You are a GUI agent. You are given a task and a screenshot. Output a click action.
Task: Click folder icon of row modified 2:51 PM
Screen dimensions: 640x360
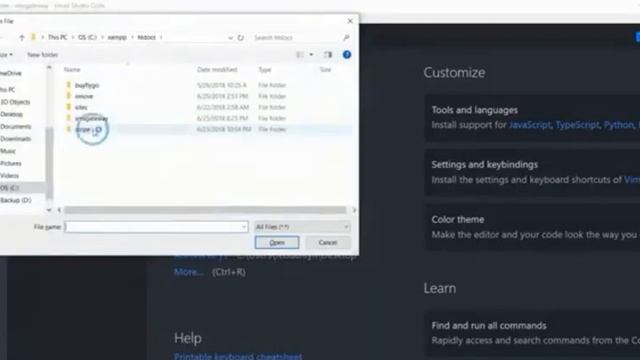69,96
